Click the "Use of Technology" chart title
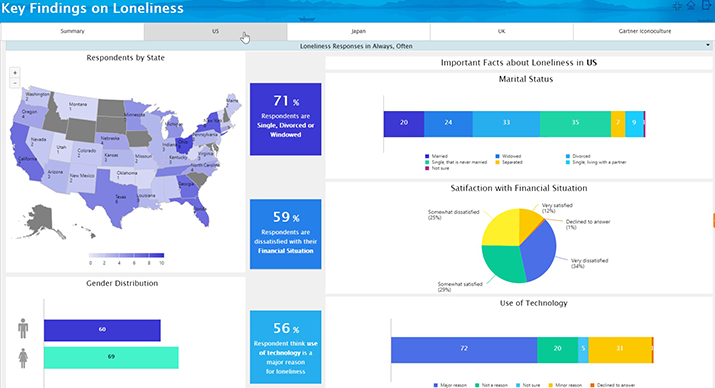The height and width of the screenshot is (388, 715). [534, 303]
